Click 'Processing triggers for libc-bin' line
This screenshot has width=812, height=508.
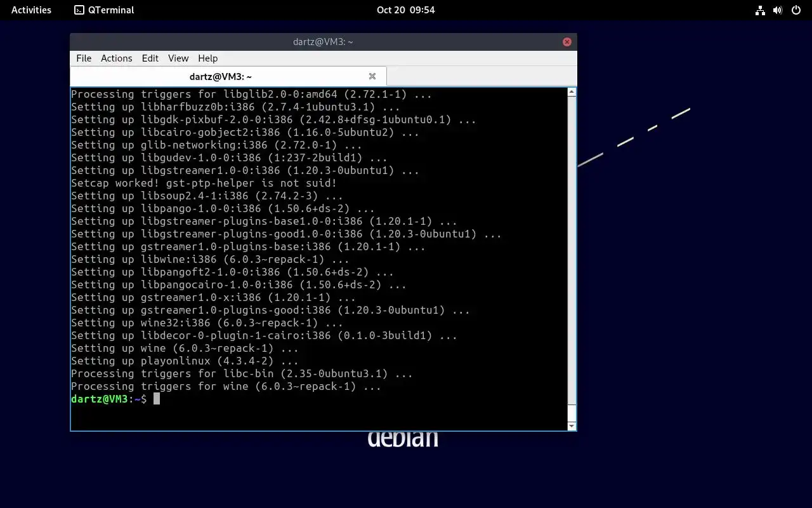[242, 373]
